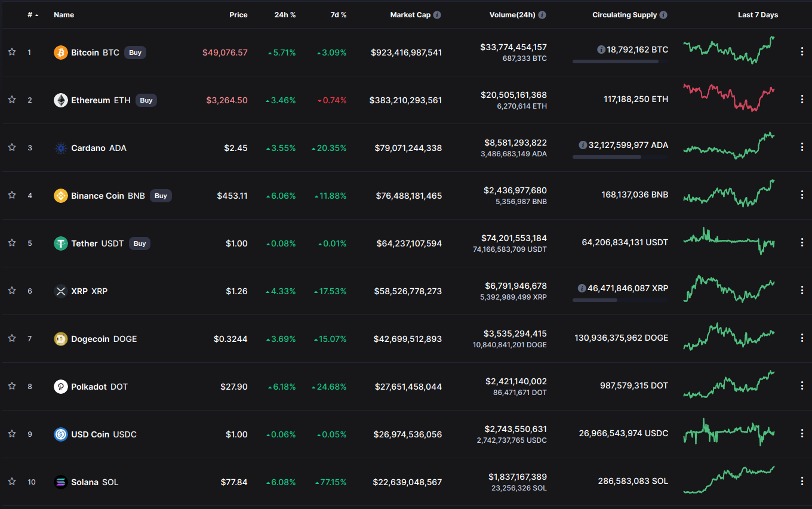Click the Ethereum logo icon
Viewport: 812px width, 509px height.
tap(61, 100)
